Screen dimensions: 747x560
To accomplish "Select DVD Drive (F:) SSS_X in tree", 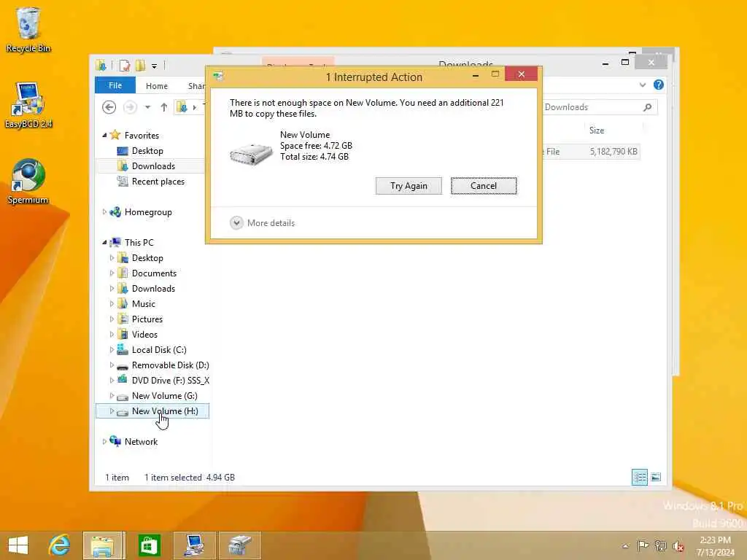I will (x=171, y=381).
